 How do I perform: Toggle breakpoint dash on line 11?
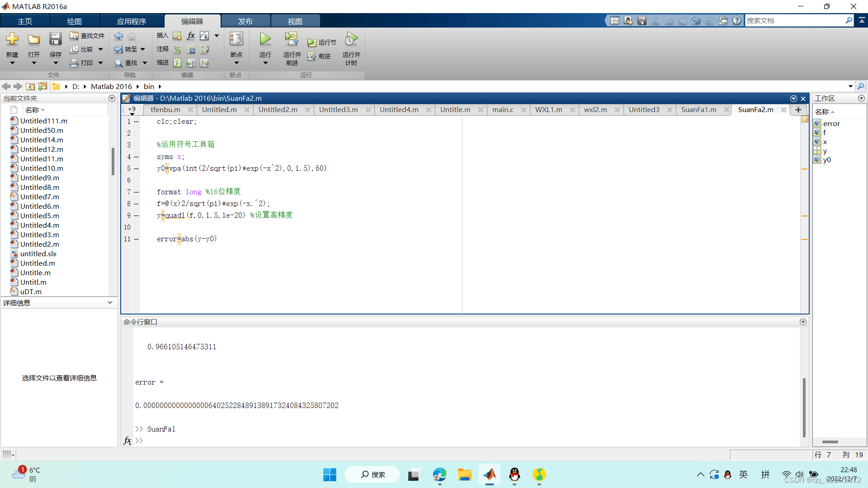136,239
